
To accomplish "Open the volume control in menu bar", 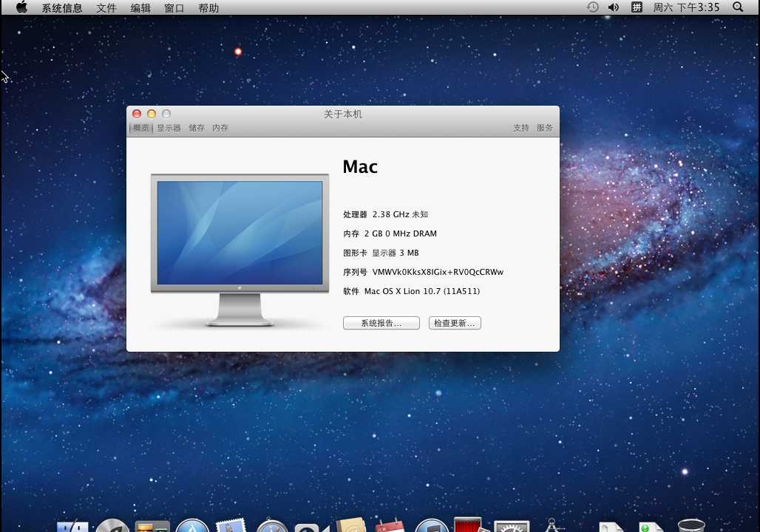I will (x=614, y=7).
